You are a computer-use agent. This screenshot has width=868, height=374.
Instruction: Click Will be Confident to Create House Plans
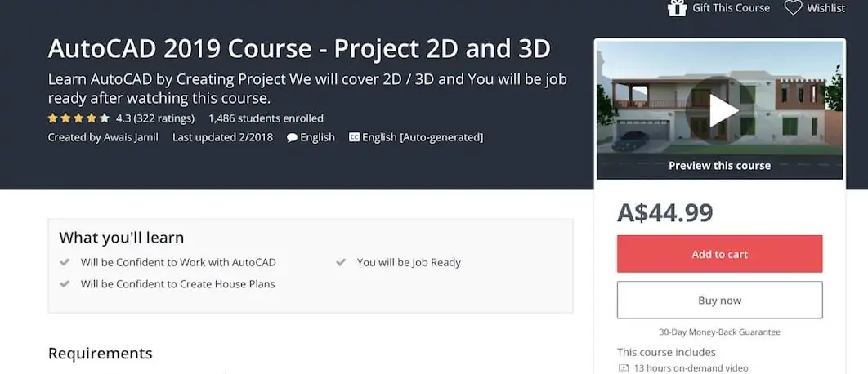(x=177, y=284)
